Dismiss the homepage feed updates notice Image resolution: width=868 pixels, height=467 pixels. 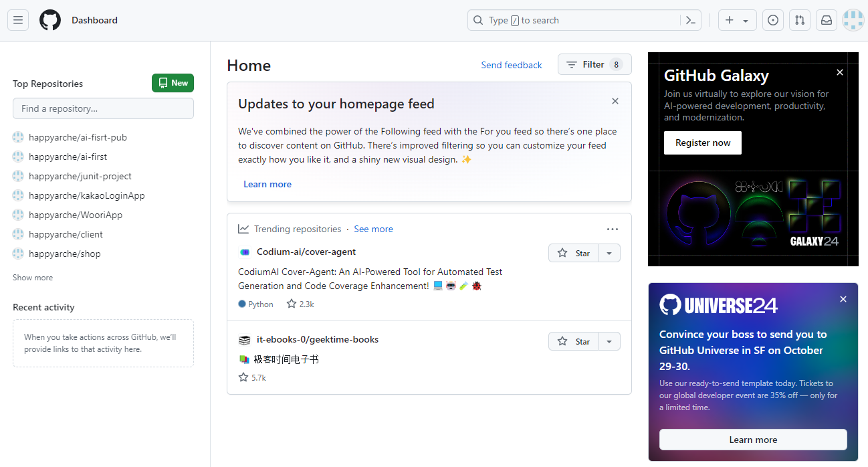(x=615, y=101)
